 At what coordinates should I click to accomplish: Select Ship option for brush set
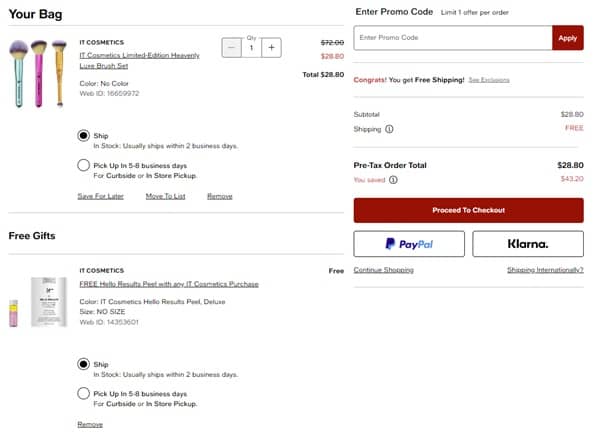[84, 135]
